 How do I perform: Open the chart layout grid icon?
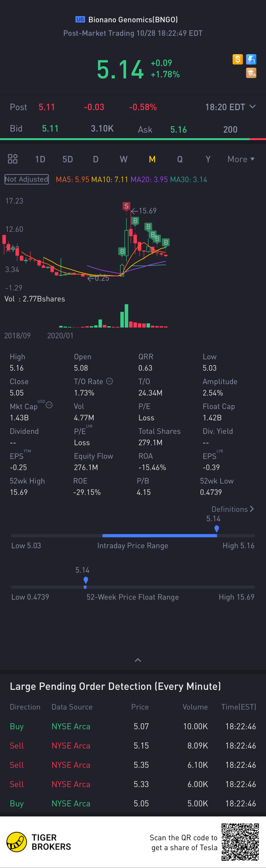[13, 159]
